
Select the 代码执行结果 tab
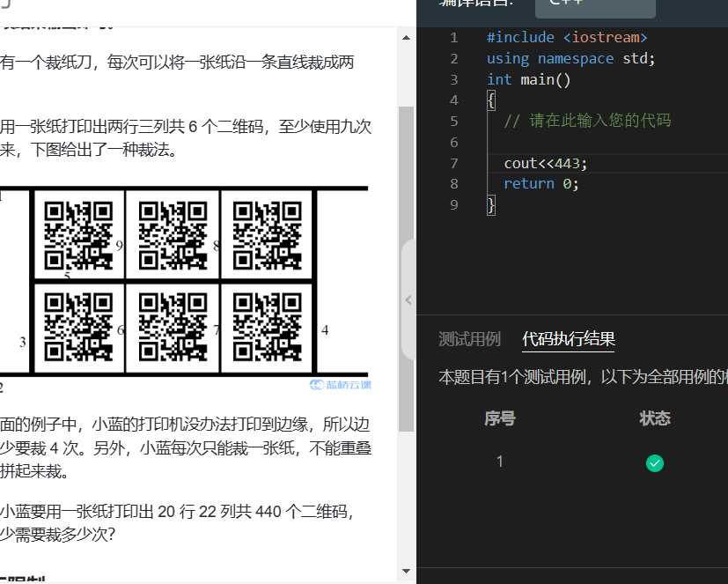[569, 339]
